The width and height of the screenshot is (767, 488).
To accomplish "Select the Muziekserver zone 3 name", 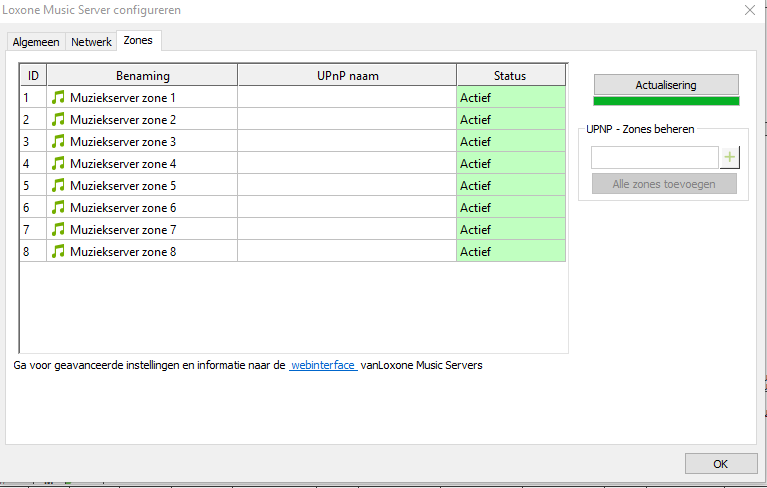I will [123, 142].
